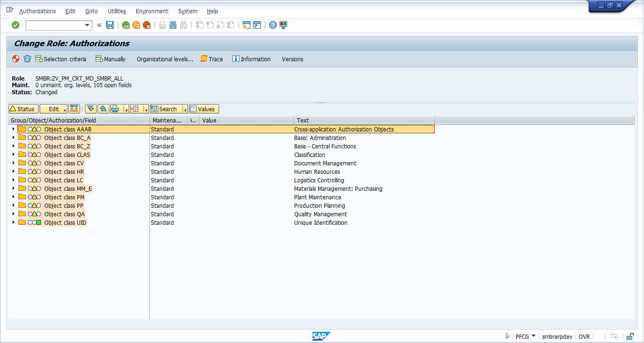Viewport: 644px width, 343px height.
Task: Click the Organizational levels button
Action: [165, 59]
